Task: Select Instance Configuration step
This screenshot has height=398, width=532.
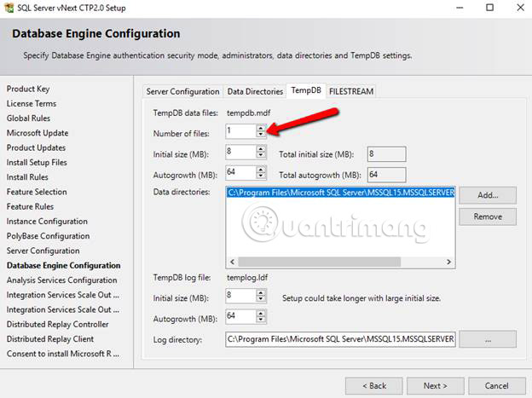Action: click(x=47, y=222)
